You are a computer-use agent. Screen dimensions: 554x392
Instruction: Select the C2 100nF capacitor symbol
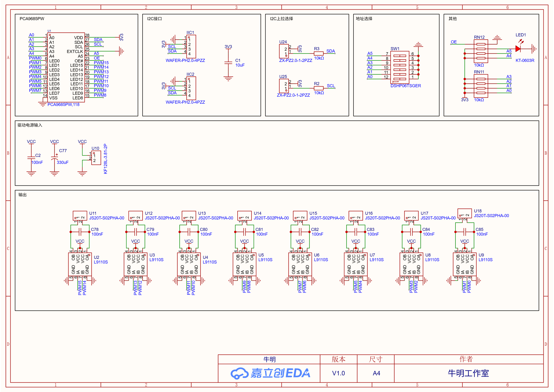31,158
